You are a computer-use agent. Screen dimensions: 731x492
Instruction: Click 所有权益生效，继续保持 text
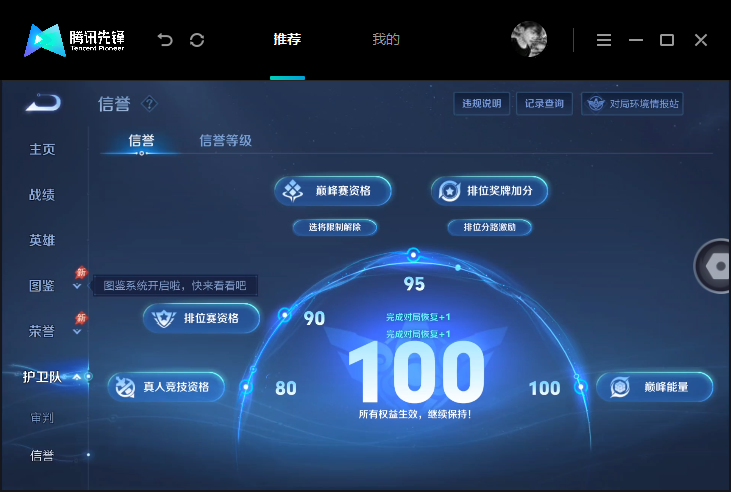click(x=415, y=414)
